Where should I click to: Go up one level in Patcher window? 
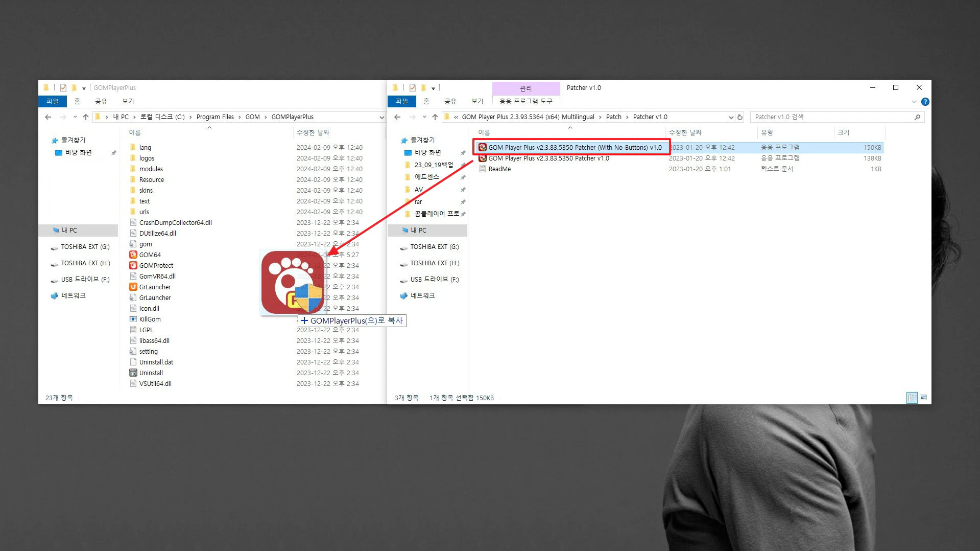(x=435, y=117)
